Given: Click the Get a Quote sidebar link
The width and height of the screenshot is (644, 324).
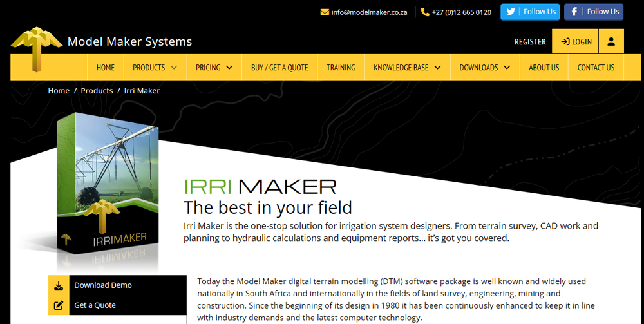Looking at the screenshot, I should [x=95, y=305].
